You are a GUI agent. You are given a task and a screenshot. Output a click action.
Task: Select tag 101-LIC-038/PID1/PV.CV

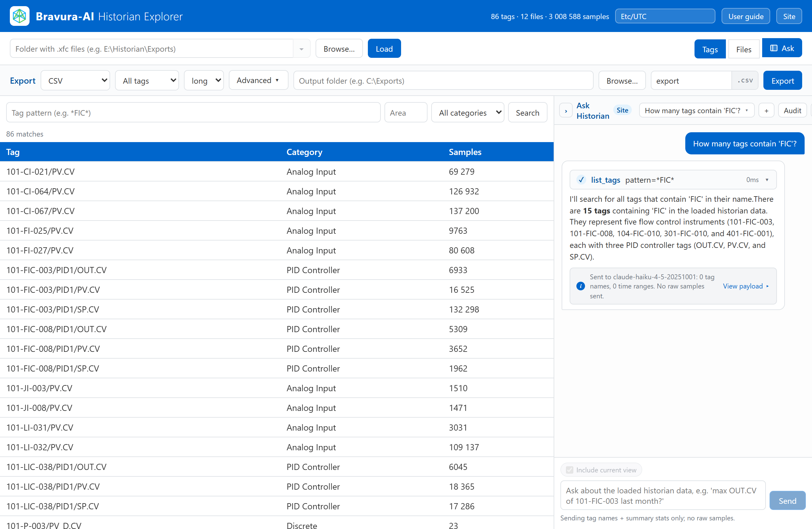(x=276, y=486)
